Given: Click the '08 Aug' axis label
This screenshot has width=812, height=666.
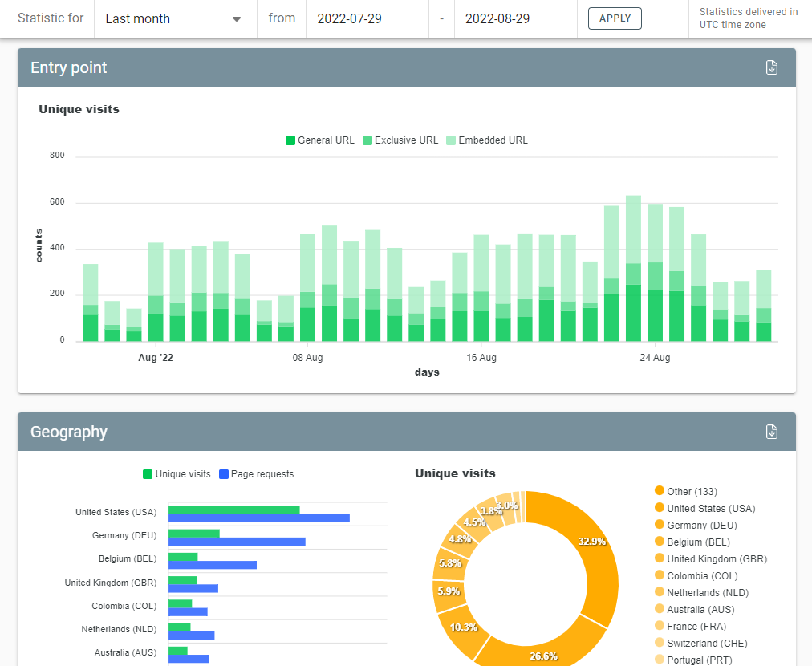Looking at the screenshot, I should [x=307, y=358].
